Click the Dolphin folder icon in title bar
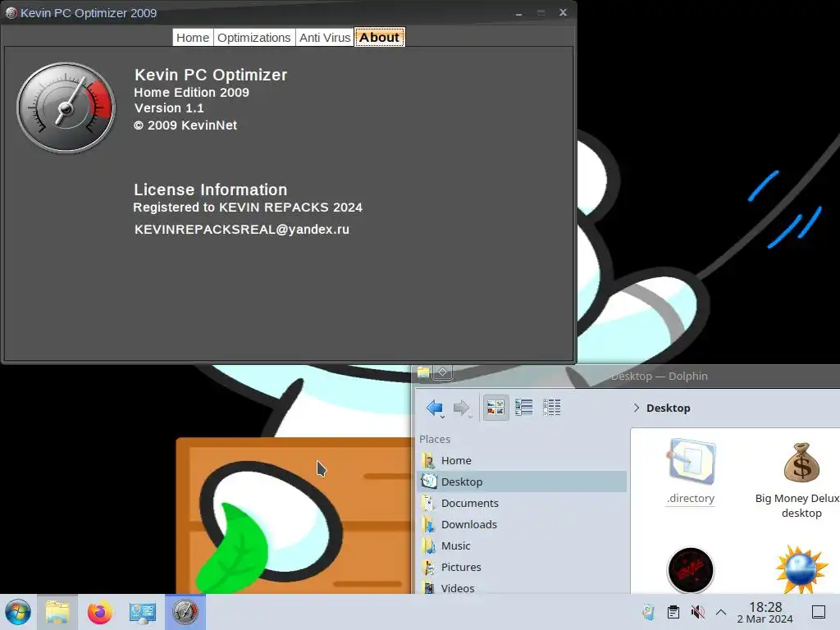Image resolution: width=840 pixels, height=630 pixels. pyautogui.click(x=423, y=372)
